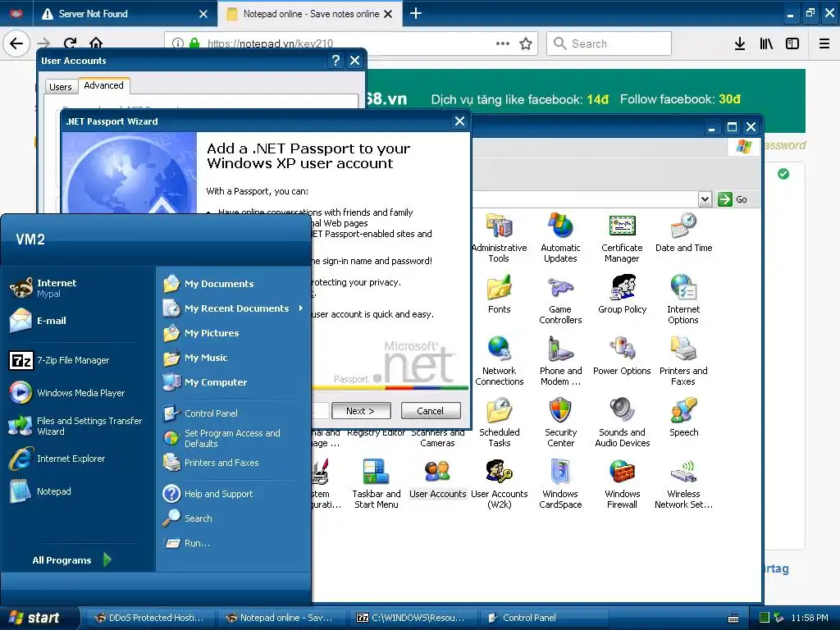Open Phone and Modem icon
Screen dimensions: 840x630
[560, 361]
